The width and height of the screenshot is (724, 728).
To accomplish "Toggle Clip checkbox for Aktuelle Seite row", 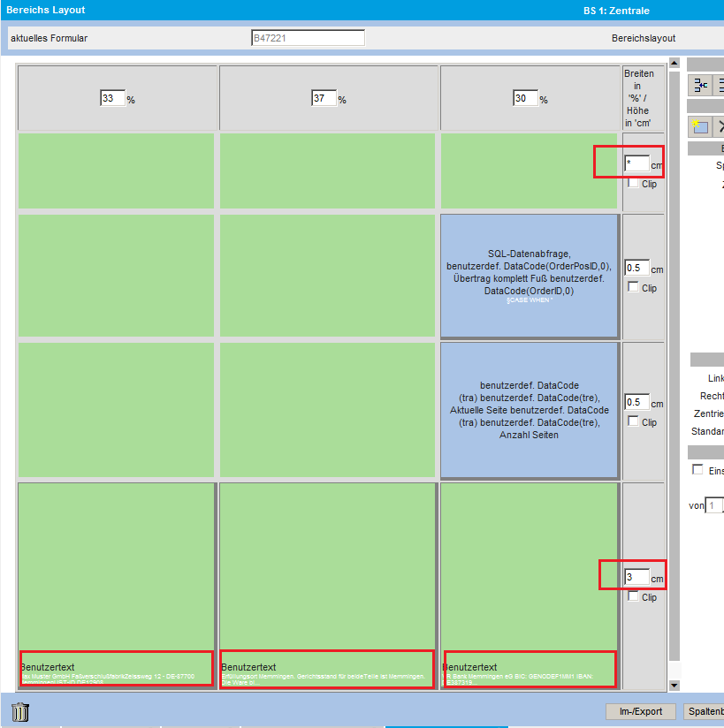I will (x=633, y=421).
